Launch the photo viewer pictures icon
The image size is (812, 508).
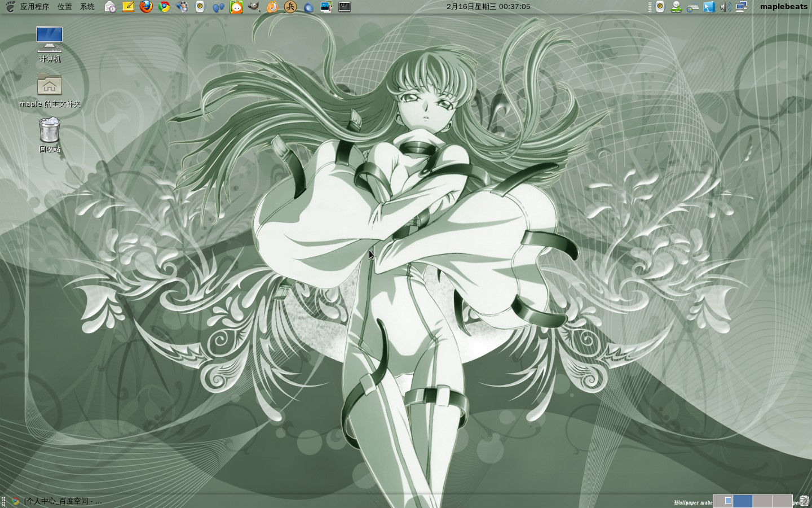click(326, 7)
